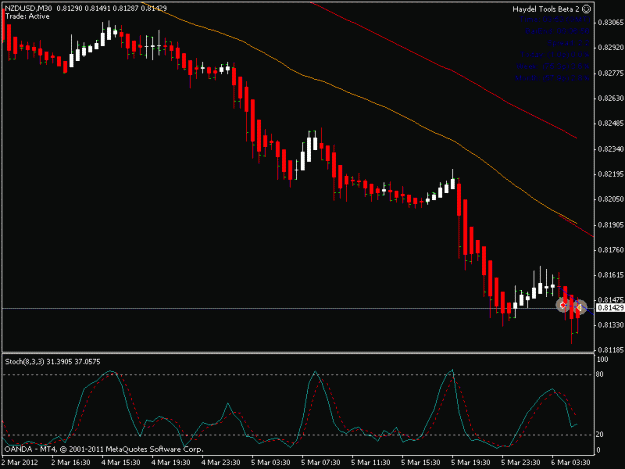Click the '5 Mar 03:30' time label
This screenshot has width=625, height=469.
(x=270, y=463)
